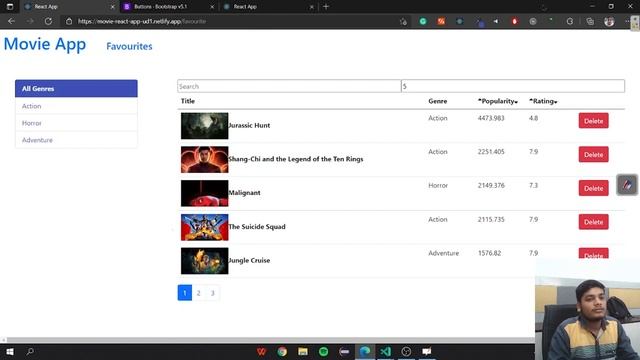The width and height of the screenshot is (640, 360).
Task: Click the Microsoft Edge taskbar icon
Action: click(x=365, y=351)
